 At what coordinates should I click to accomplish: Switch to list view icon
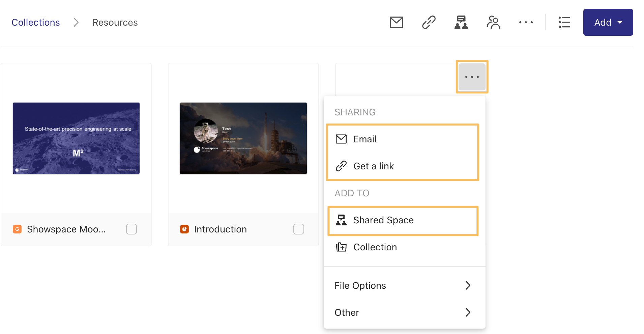pos(564,23)
